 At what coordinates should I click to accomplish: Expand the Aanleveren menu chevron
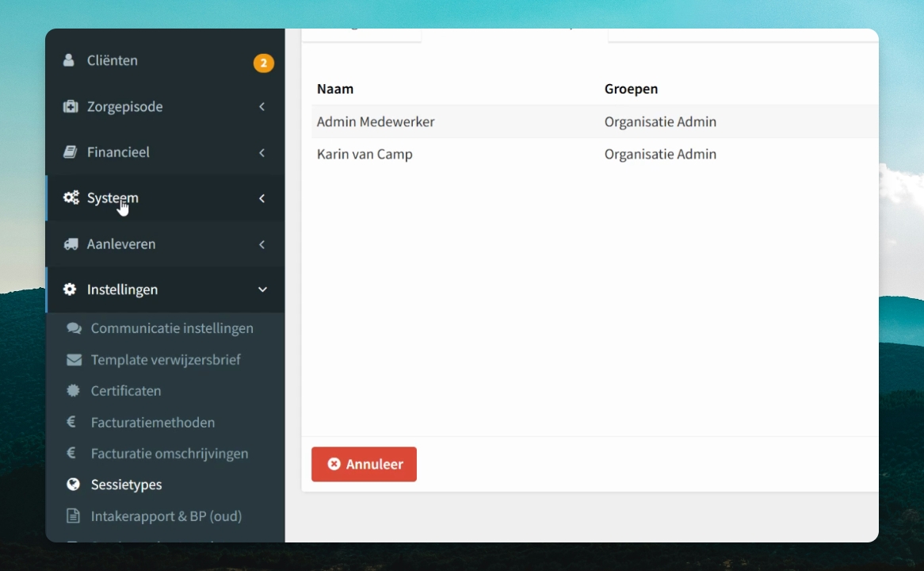tap(262, 244)
